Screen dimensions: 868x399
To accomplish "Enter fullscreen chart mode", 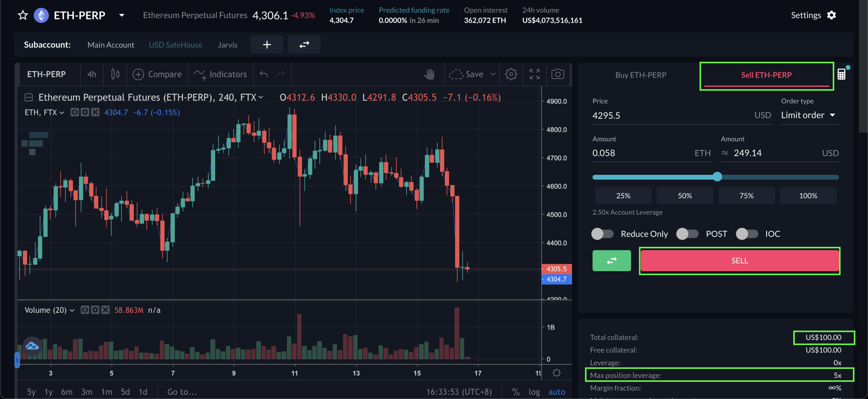I will click(535, 74).
